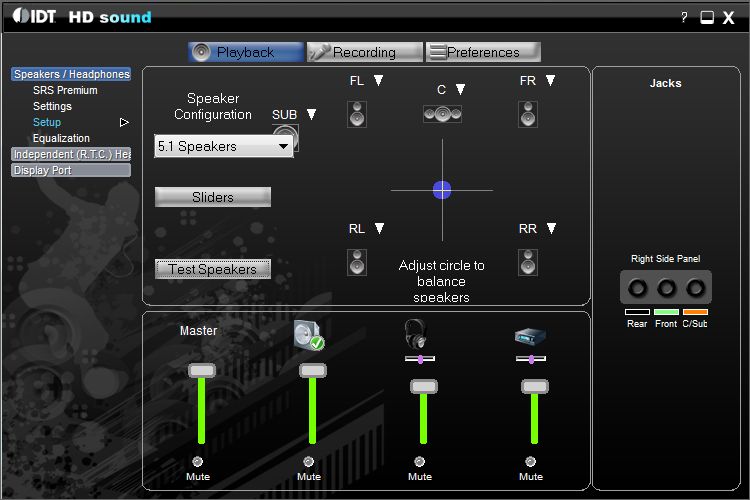Open help with the question mark icon
Image resolution: width=750 pixels, height=500 pixels.
pos(684,18)
